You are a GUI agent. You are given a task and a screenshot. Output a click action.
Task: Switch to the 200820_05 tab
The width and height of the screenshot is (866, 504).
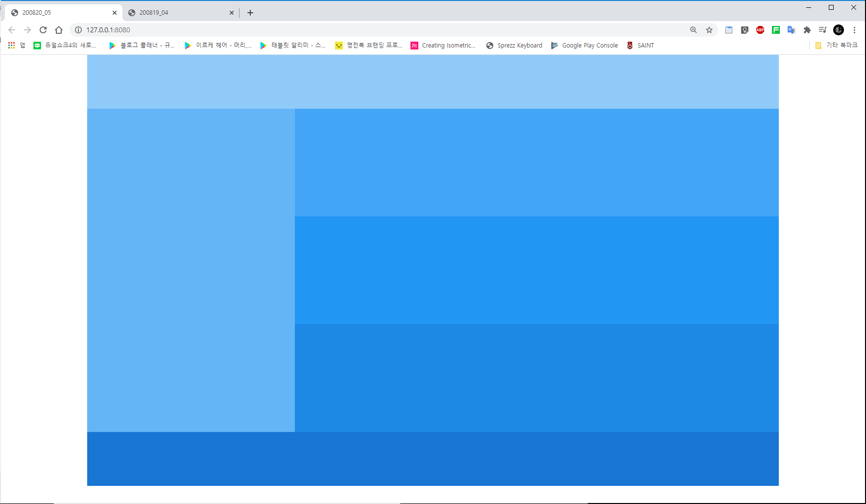click(64, 13)
